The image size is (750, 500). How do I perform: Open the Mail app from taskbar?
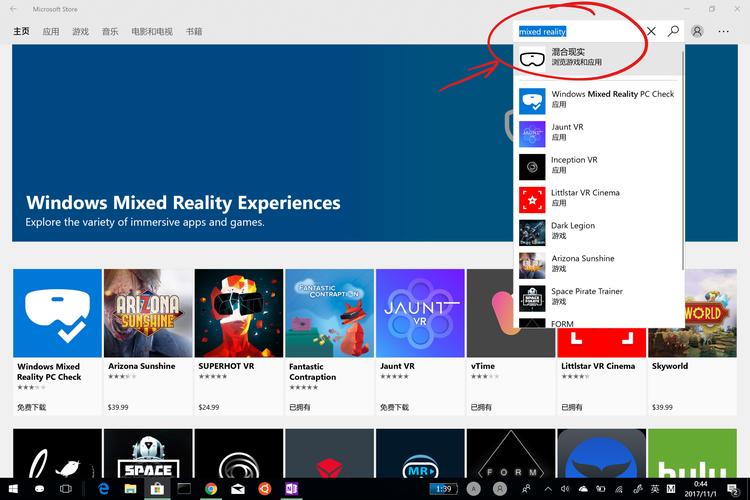pos(238,489)
